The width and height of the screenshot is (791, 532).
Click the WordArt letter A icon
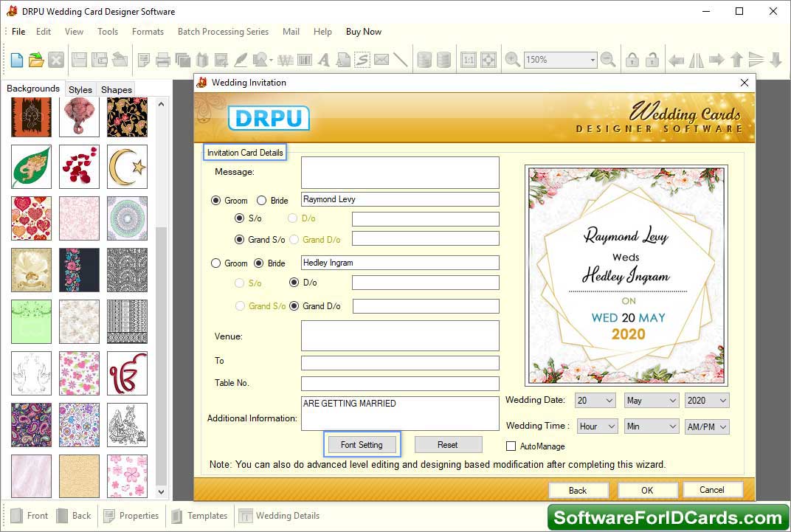click(x=324, y=60)
